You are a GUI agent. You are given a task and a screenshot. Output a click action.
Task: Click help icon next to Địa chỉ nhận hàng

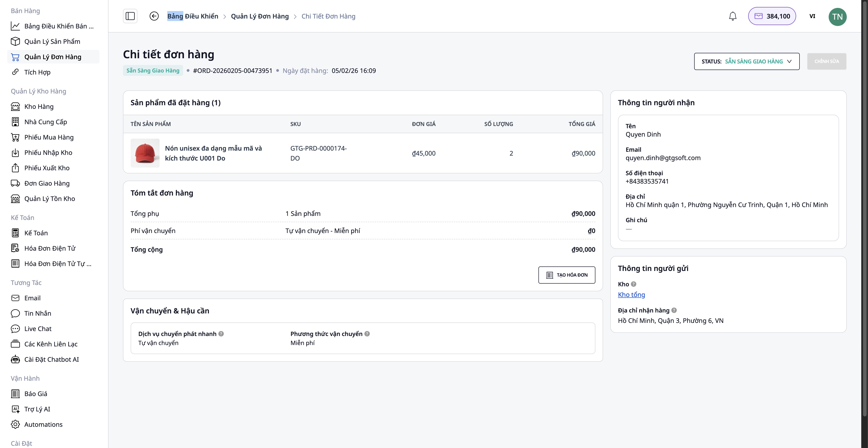[674, 310]
